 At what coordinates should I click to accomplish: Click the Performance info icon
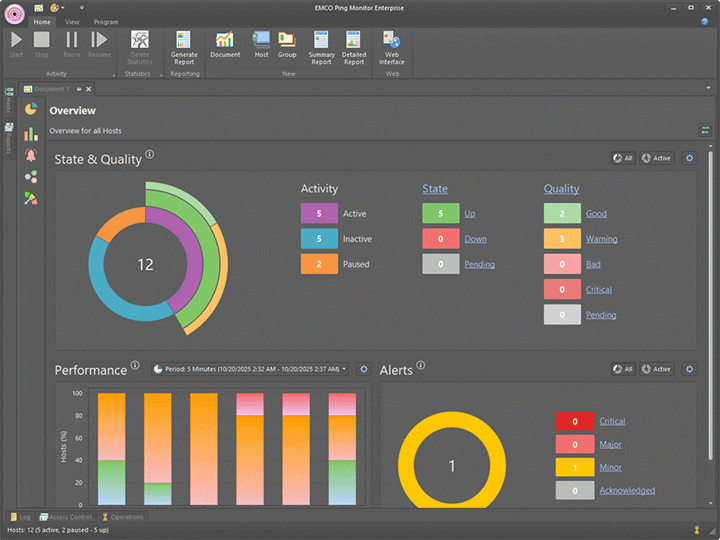[x=135, y=365]
